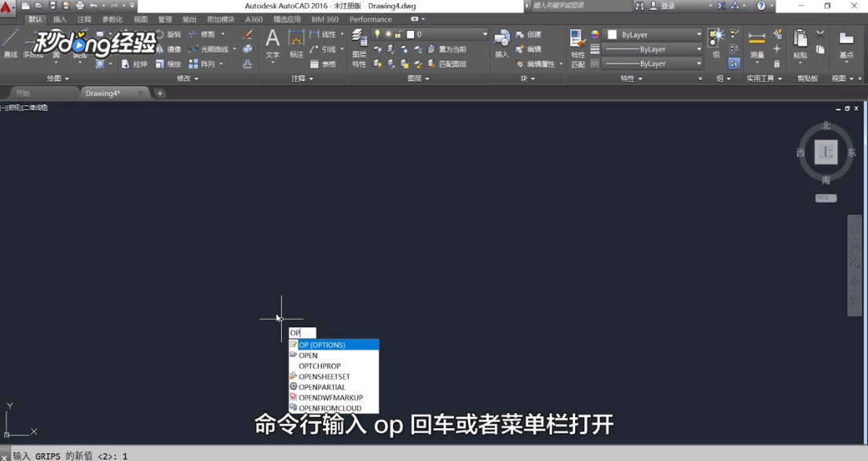Click the Cut scissors icon in clipboard panel

[820, 35]
